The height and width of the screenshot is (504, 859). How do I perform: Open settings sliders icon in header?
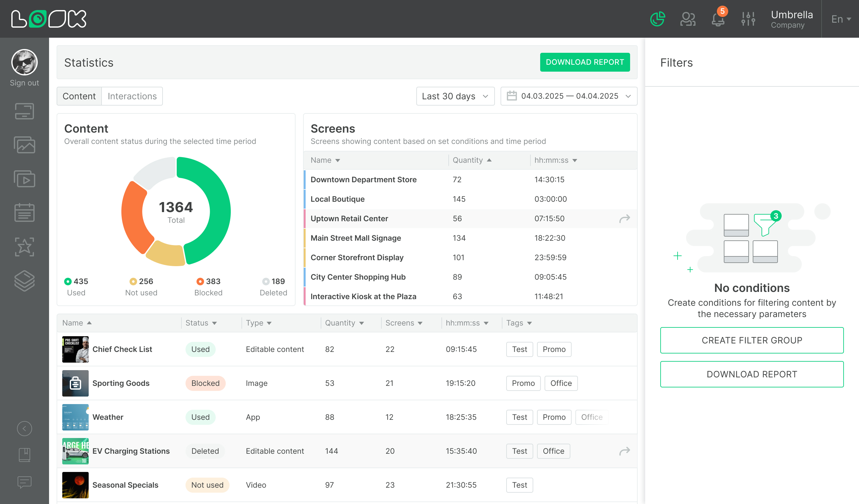click(748, 19)
